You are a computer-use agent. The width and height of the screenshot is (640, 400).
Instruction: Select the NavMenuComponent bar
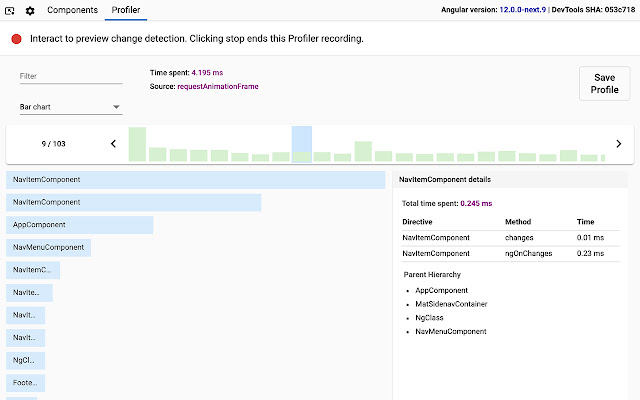tap(48, 247)
